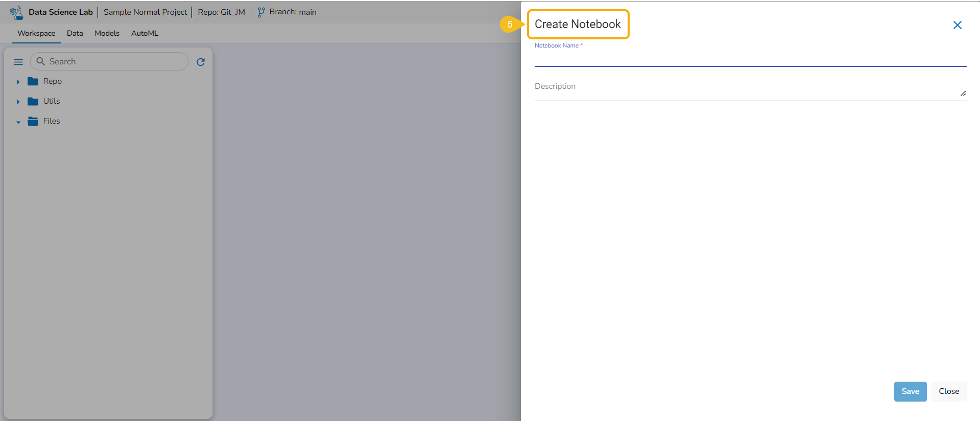Click the git branch icon
Image resolution: width=980 pixels, height=421 pixels.
click(x=261, y=12)
